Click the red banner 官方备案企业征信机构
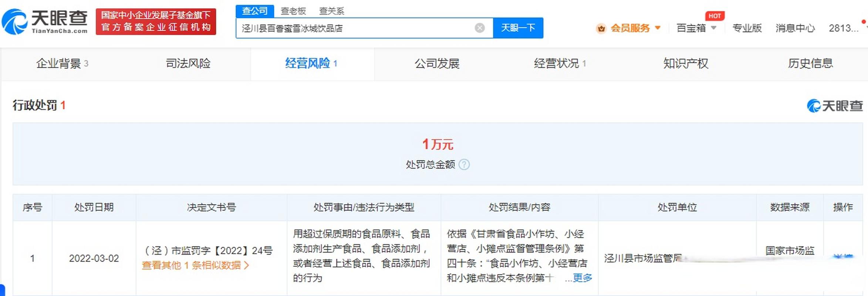Viewport: 868px width, 296px height. 156,22
